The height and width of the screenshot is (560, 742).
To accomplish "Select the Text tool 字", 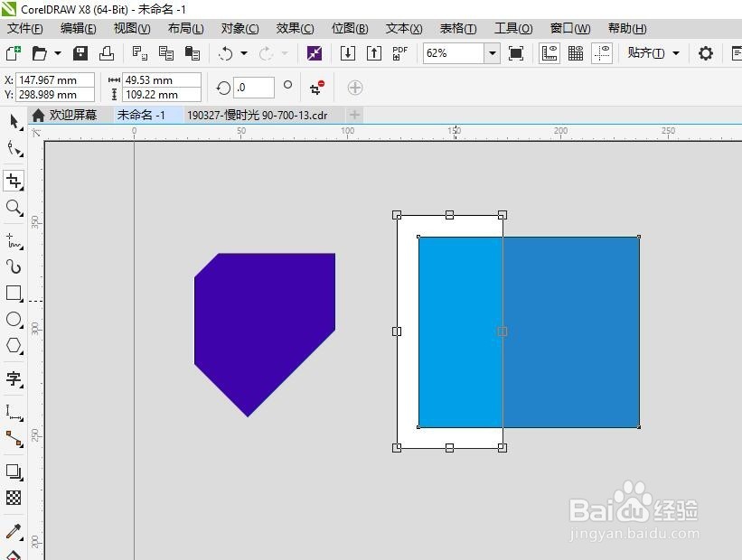I will [14, 378].
